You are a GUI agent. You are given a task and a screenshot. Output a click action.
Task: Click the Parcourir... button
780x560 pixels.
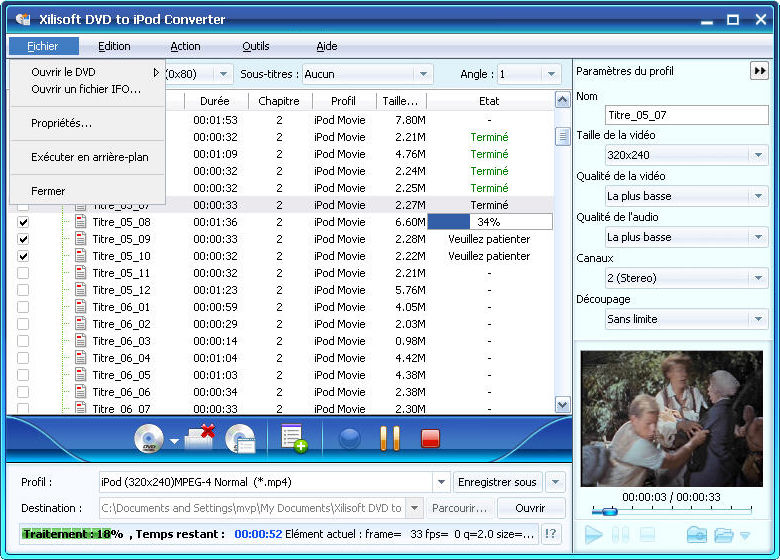tap(459, 508)
